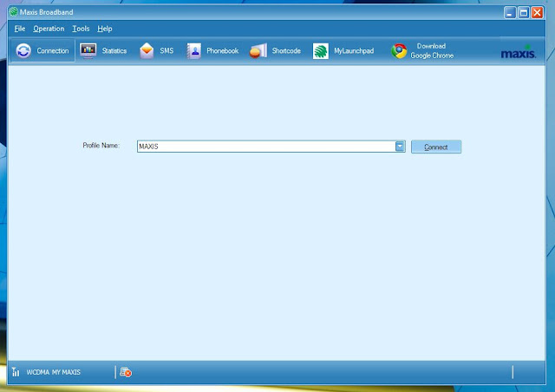This screenshot has width=555, height=392.
Task: Maximize the Maxis Broadband window
Action: click(x=524, y=13)
